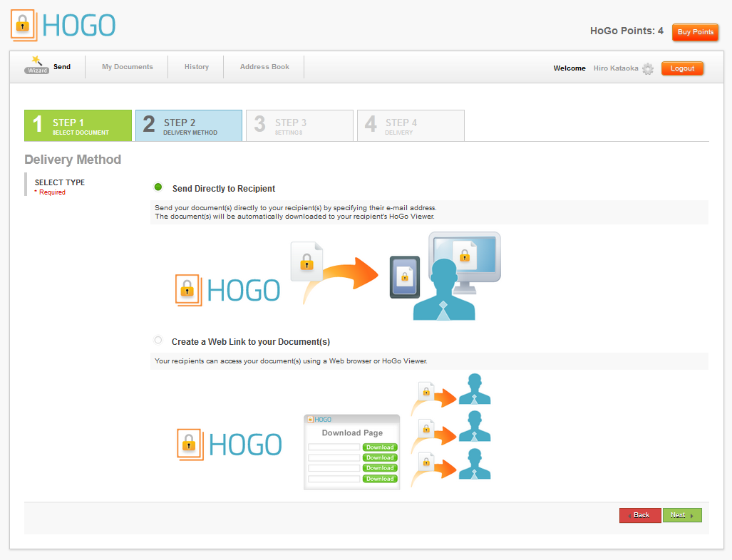Image resolution: width=732 pixels, height=560 pixels.
Task: Open settings via gear icon beside username
Action: pos(647,69)
